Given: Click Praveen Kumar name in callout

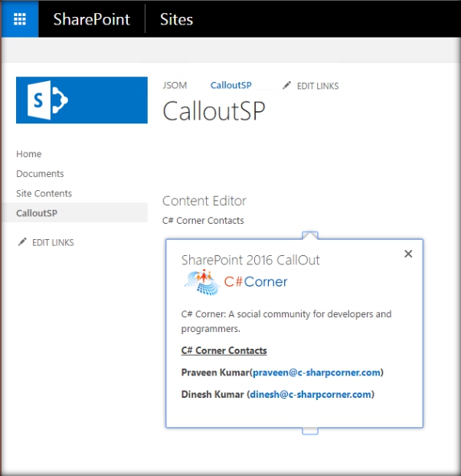Looking at the screenshot, I should pyautogui.click(x=215, y=373).
